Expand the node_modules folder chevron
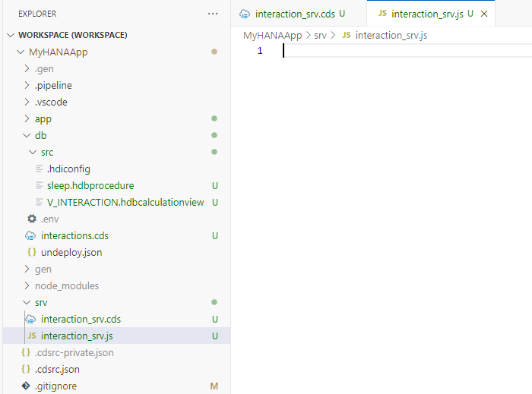Screen dimensions: 532x394 coord(27,285)
